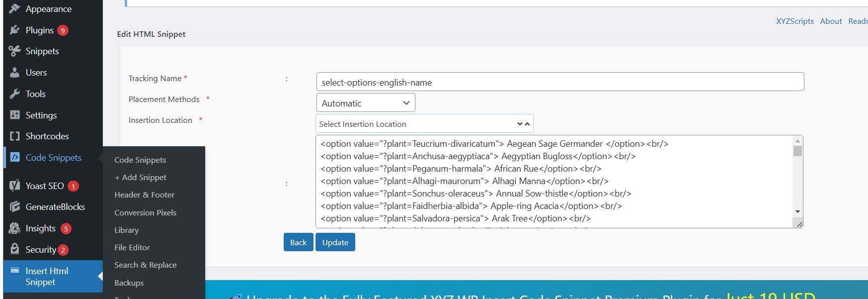
Task: Choose Search & Replace submenu entry
Action: click(x=146, y=265)
